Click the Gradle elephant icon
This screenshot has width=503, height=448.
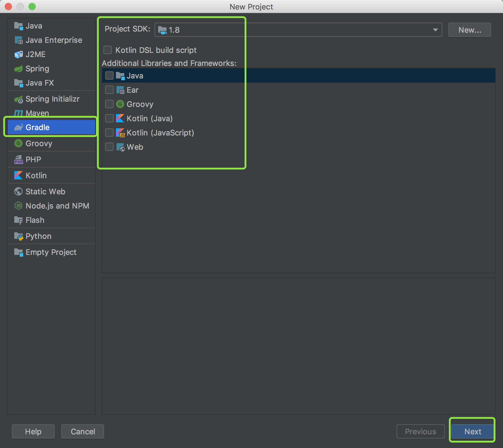(x=18, y=127)
